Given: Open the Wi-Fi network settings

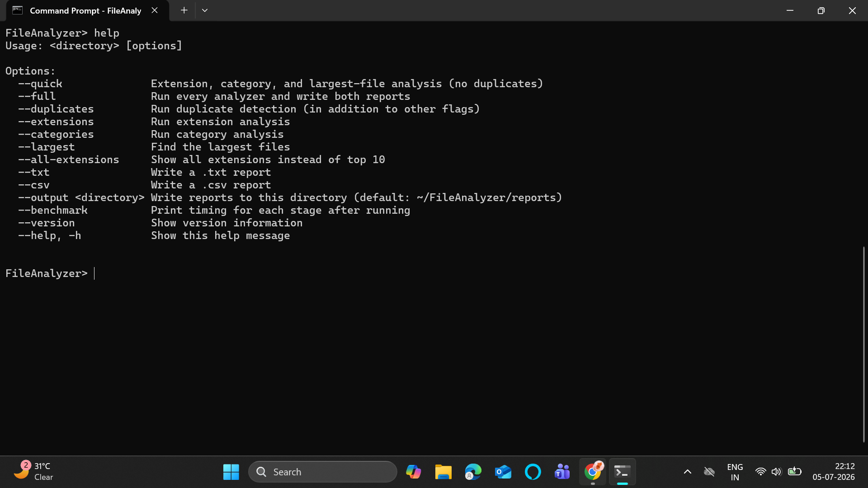Looking at the screenshot, I should (x=760, y=472).
